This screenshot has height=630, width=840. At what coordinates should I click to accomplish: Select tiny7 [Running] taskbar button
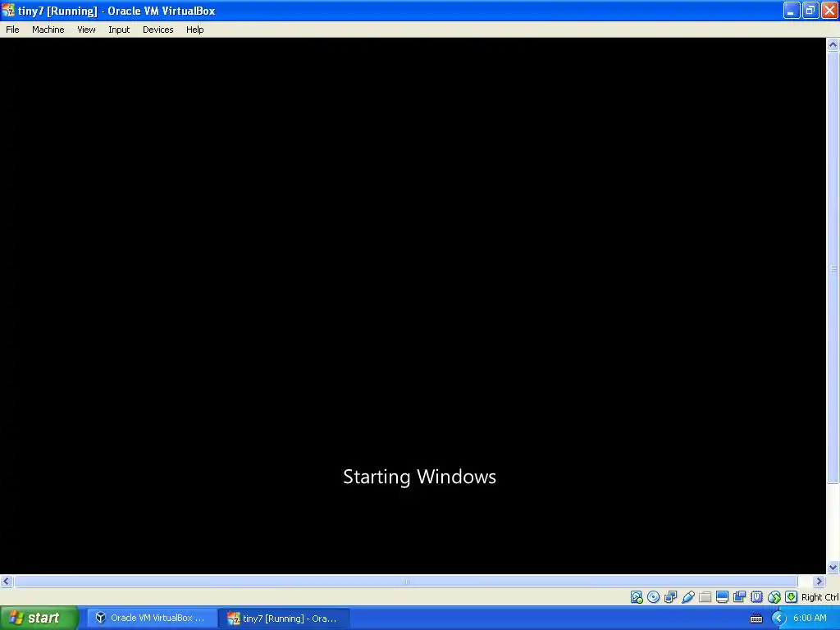click(284, 619)
